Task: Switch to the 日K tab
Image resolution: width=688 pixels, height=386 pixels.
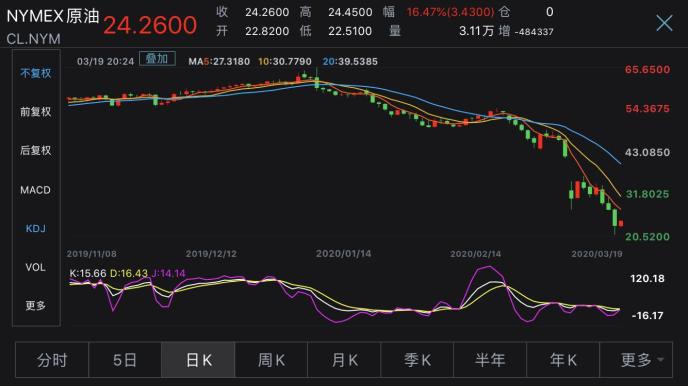Action: point(198,360)
